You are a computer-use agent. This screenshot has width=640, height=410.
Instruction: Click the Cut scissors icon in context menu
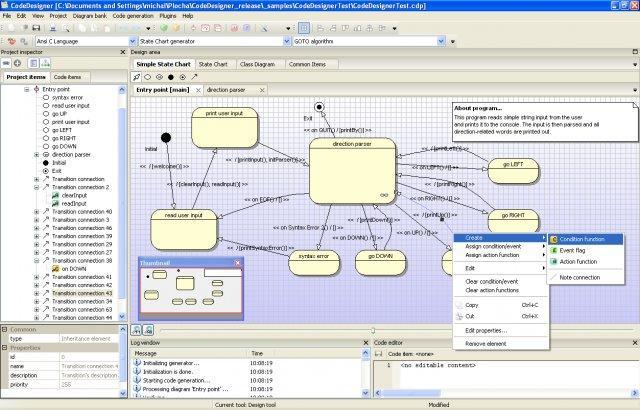coord(460,316)
